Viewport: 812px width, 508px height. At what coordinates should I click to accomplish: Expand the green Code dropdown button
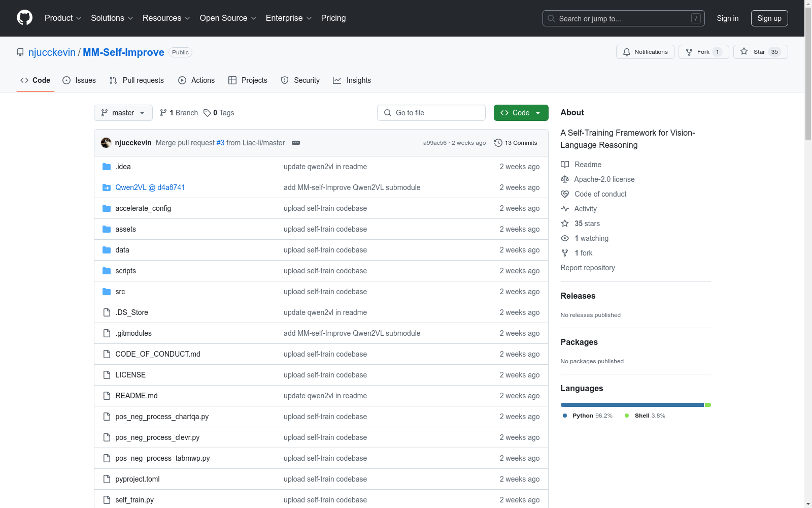521,113
